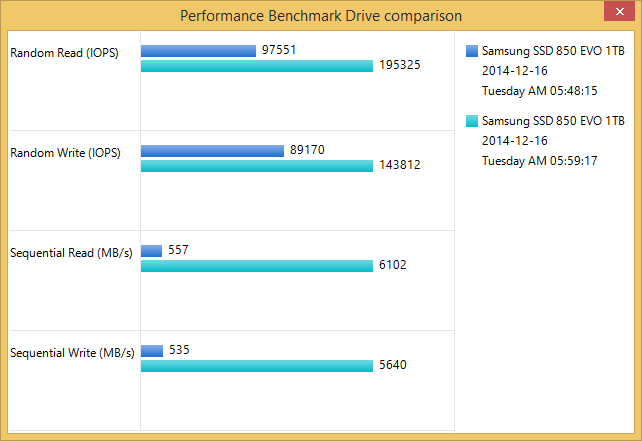The image size is (642, 441).
Task: Click timestamp Tuesday AM 05:59:17
Action: [540, 161]
